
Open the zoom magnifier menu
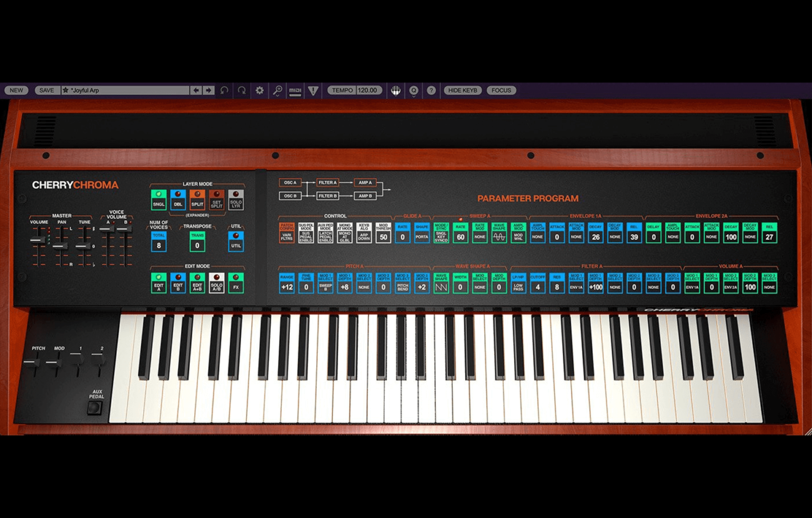tap(278, 90)
